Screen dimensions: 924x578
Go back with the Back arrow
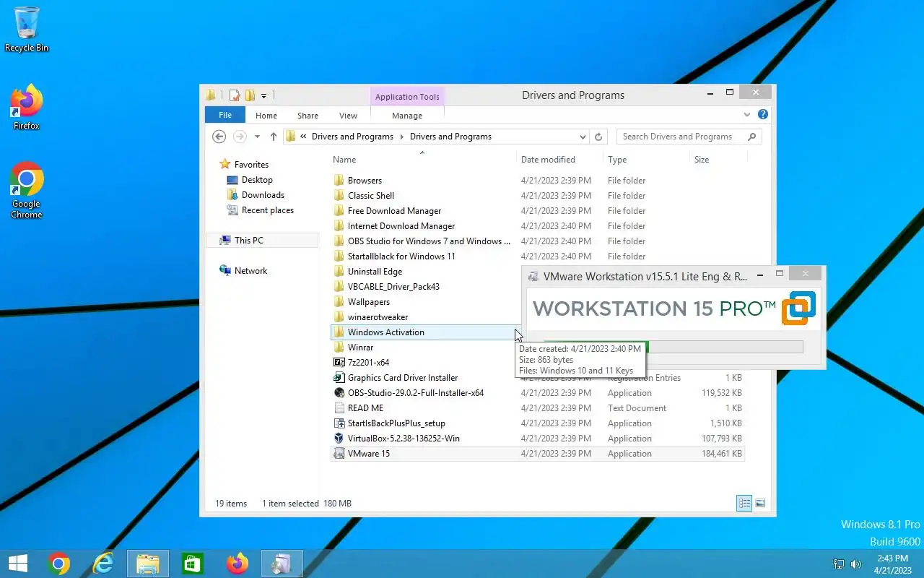(219, 137)
